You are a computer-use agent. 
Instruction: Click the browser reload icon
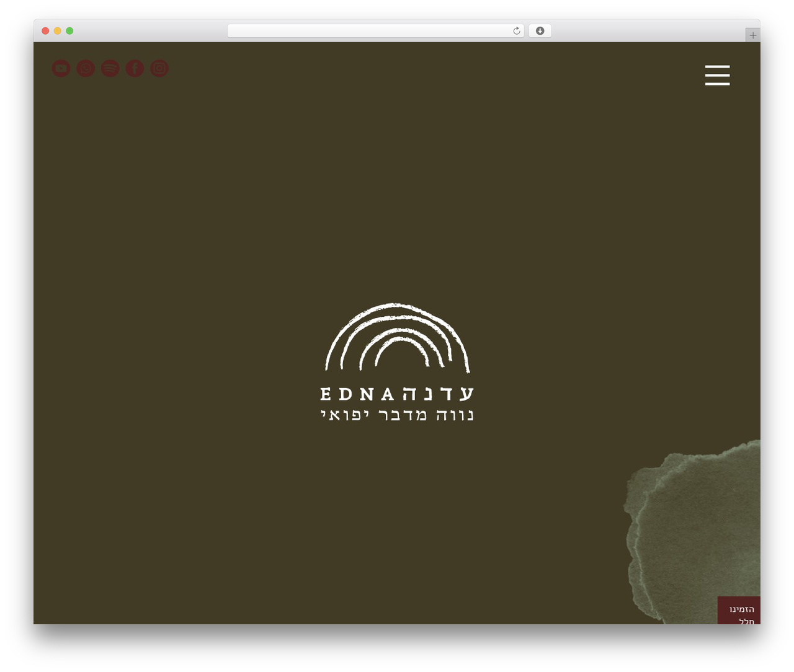pyautogui.click(x=516, y=31)
